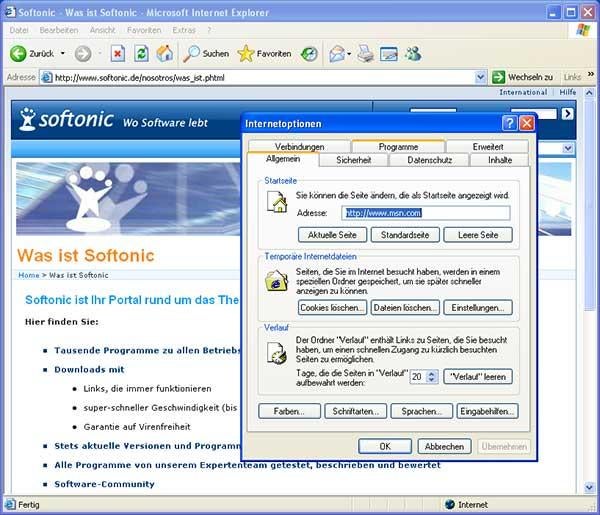Click the "Verlauf" leeren button
This screenshot has height=515, width=600.
[478, 377]
